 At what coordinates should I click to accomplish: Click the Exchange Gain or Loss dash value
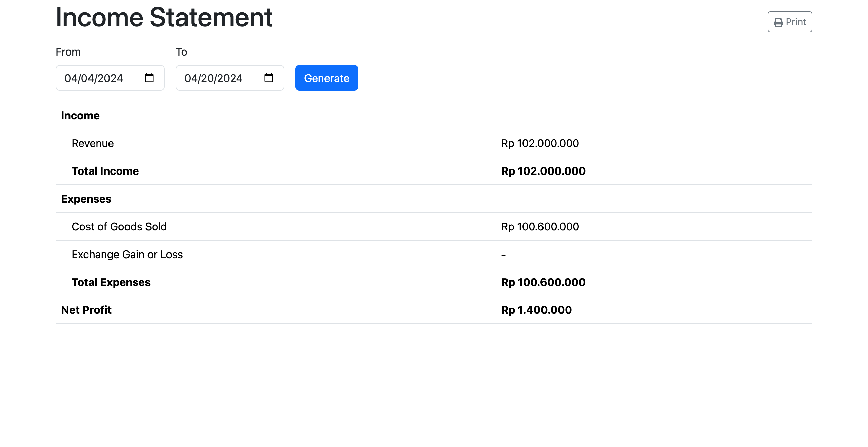click(503, 255)
